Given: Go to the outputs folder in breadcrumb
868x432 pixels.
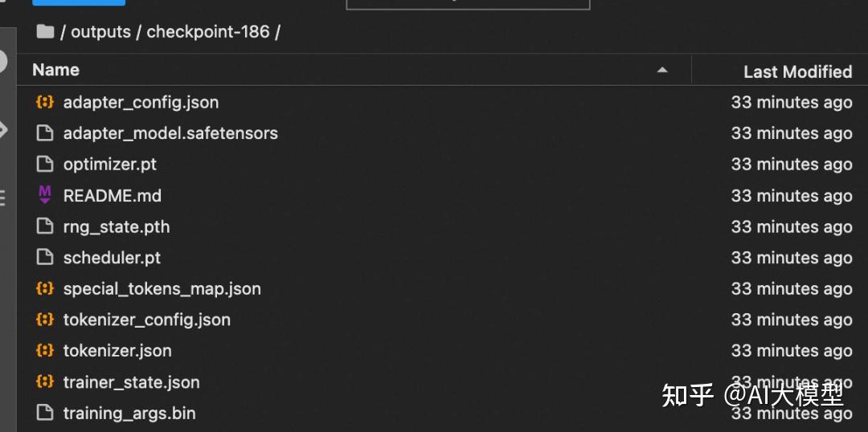Looking at the screenshot, I should (100, 32).
